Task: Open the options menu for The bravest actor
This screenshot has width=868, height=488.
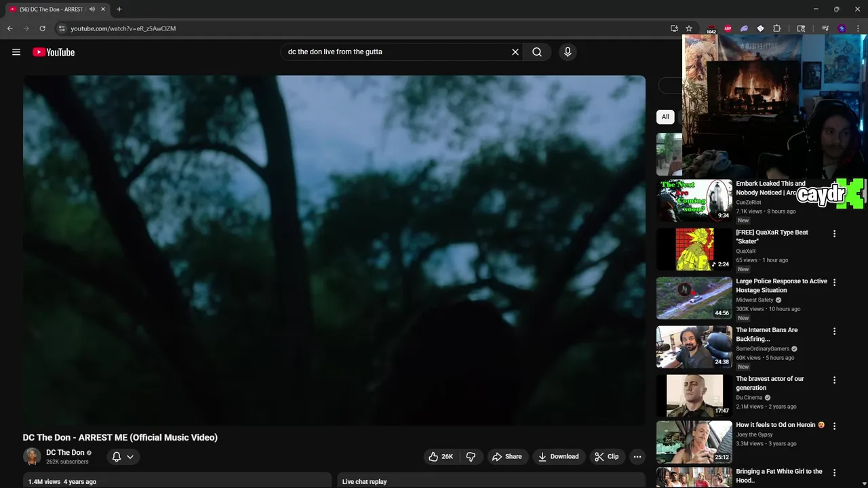Action: [x=835, y=380]
